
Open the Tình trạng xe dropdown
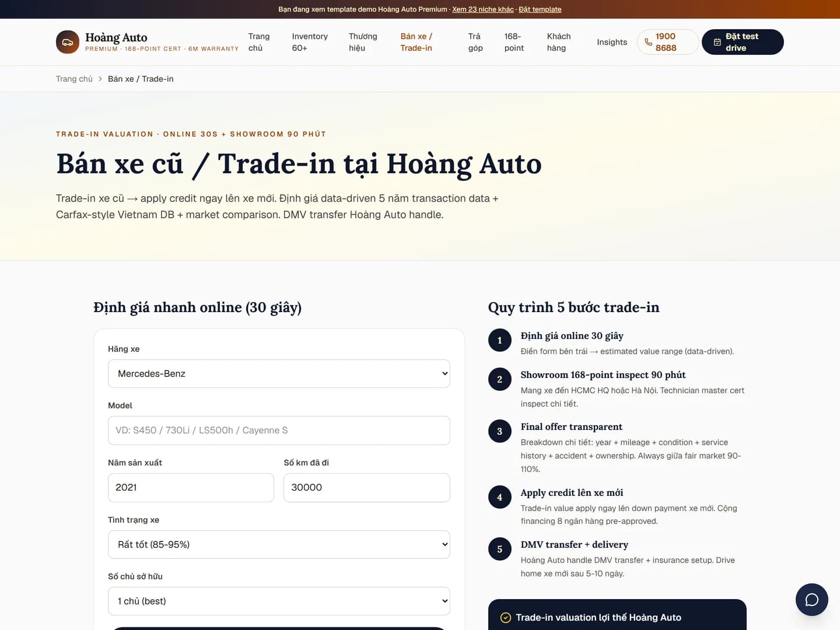click(279, 544)
